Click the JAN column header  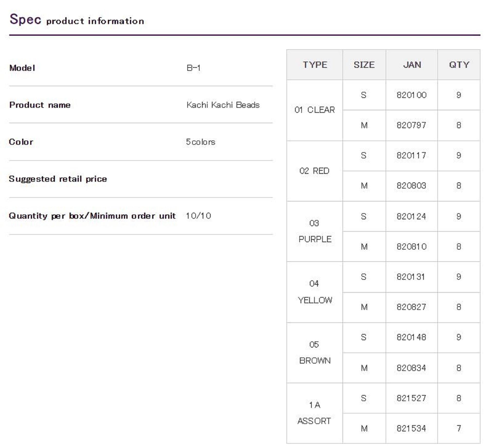pos(412,65)
